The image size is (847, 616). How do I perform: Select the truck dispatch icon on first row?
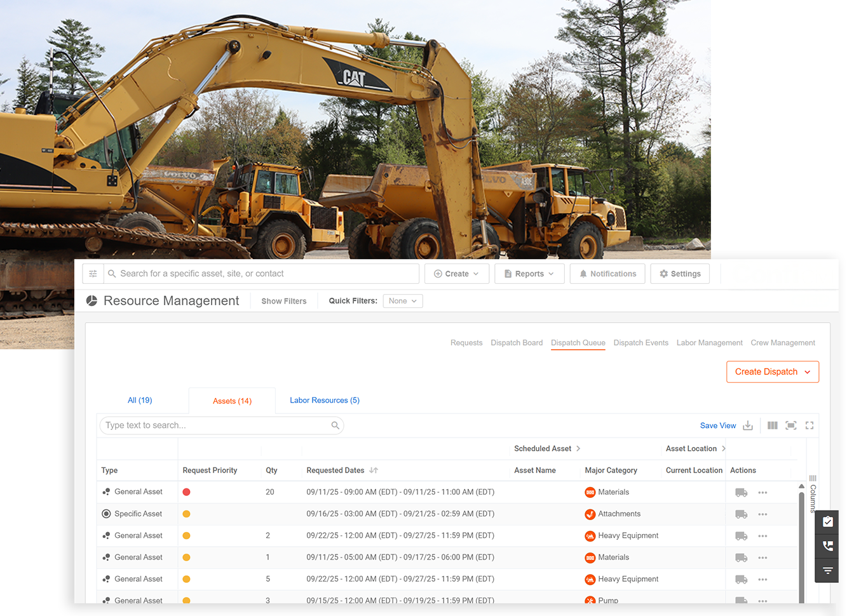[741, 492]
